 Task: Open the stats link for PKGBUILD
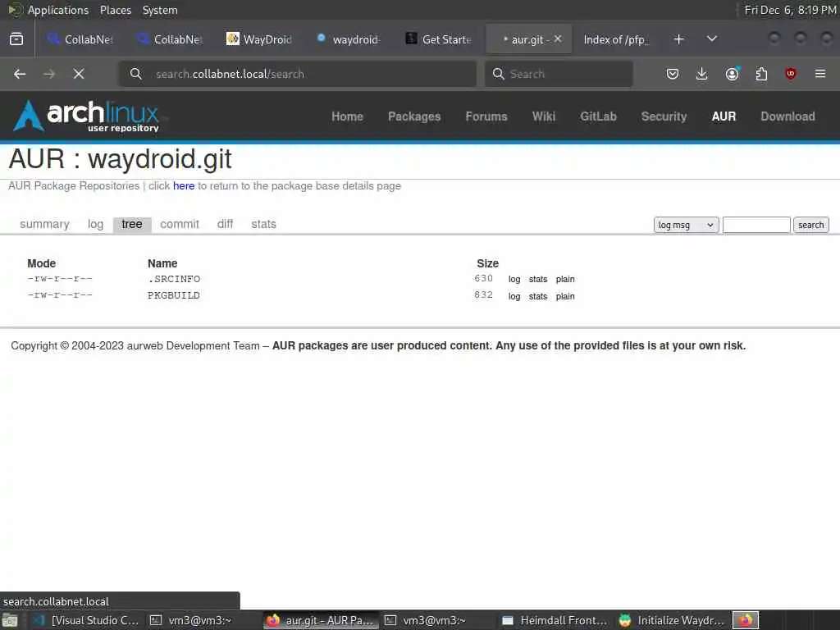(538, 296)
